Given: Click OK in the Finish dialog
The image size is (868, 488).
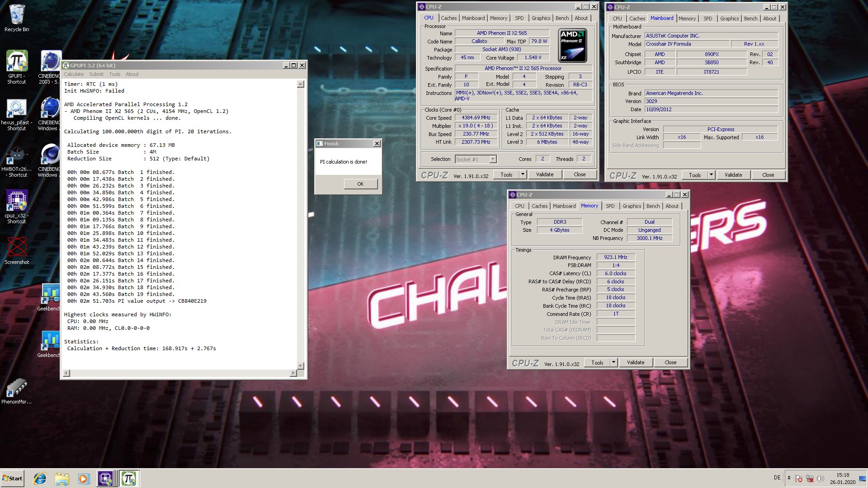Looking at the screenshot, I should [x=360, y=184].
